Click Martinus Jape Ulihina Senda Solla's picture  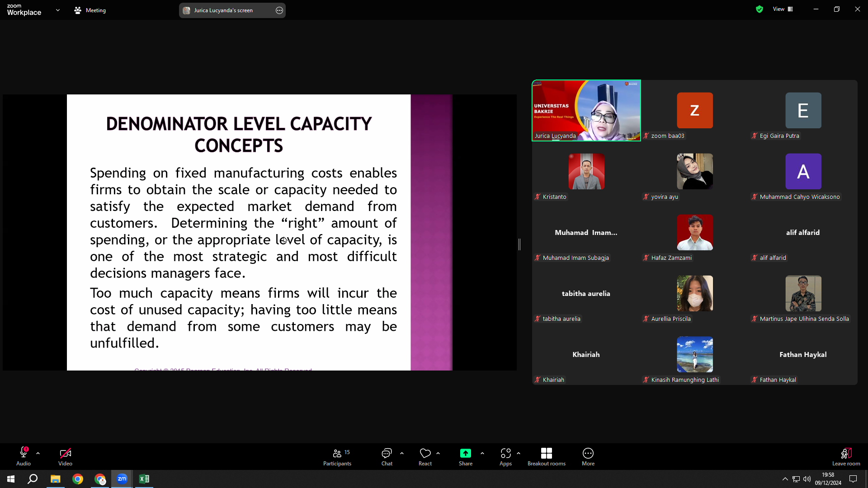click(x=803, y=293)
